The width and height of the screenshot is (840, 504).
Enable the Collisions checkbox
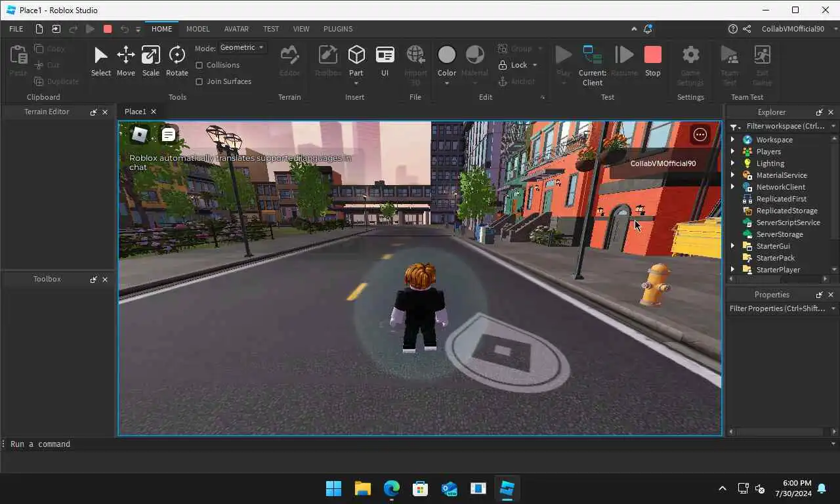(x=199, y=65)
